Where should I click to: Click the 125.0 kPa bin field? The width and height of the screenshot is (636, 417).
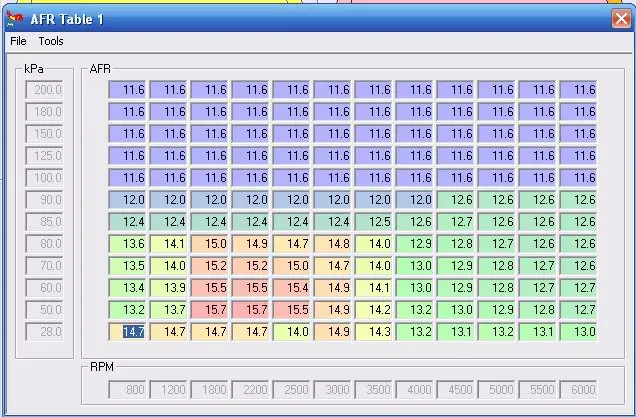[44, 155]
